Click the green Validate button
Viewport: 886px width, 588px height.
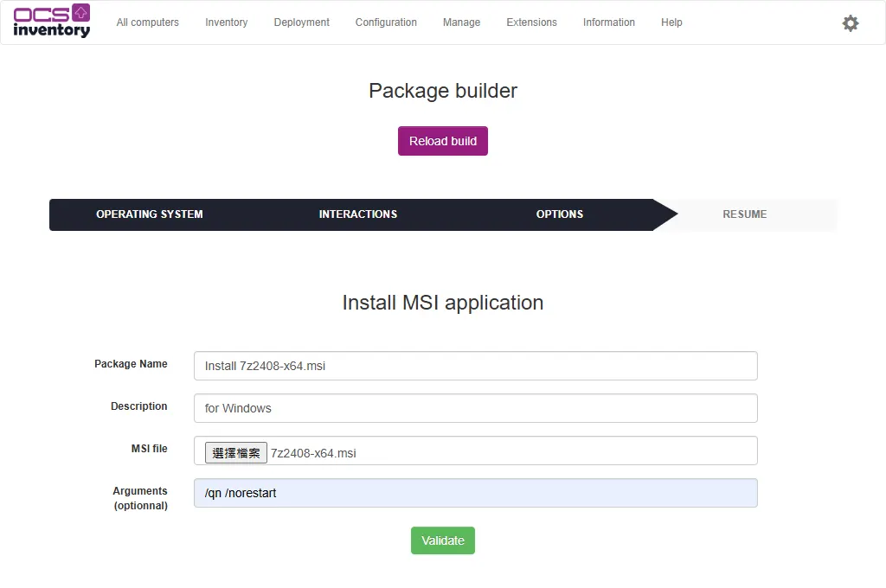tap(443, 540)
